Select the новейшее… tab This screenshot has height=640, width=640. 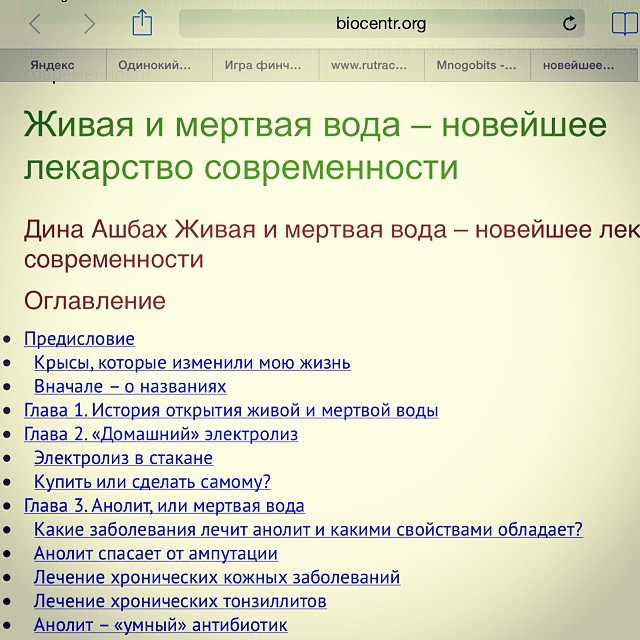[584, 65]
